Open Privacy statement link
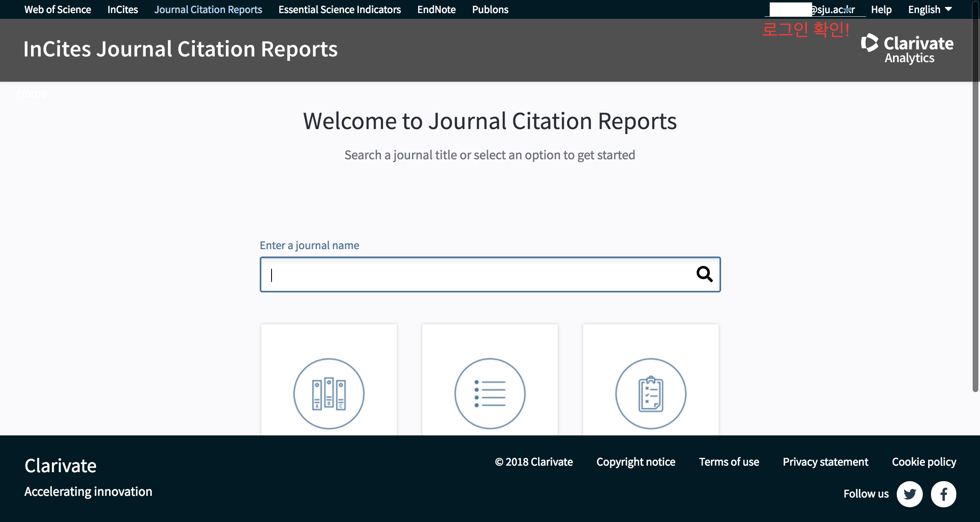 [825, 462]
